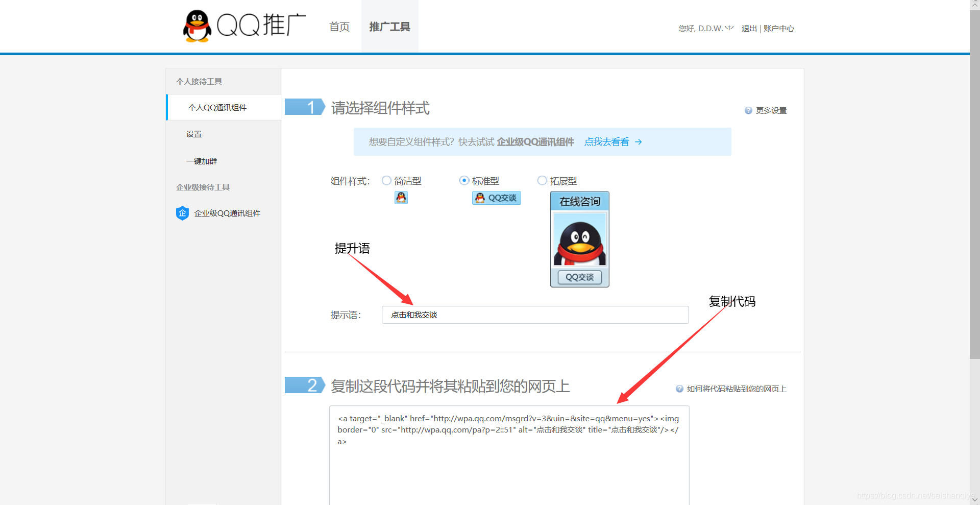Image resolution: width=980 pixels, height=505 pixels.
Task: Select the 标准型 radio button
Action: click(x=464, y=181)
